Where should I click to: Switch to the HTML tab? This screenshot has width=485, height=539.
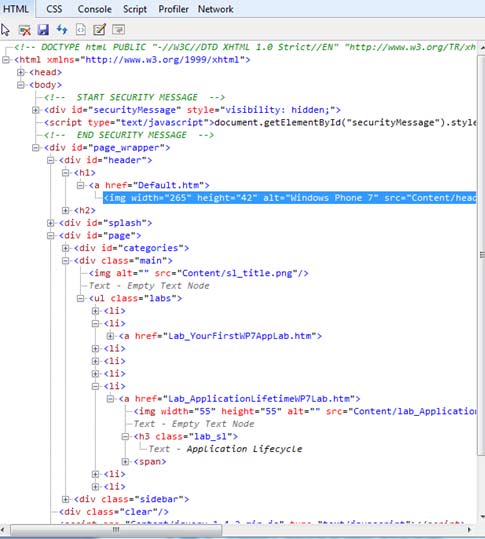[16, 9]
